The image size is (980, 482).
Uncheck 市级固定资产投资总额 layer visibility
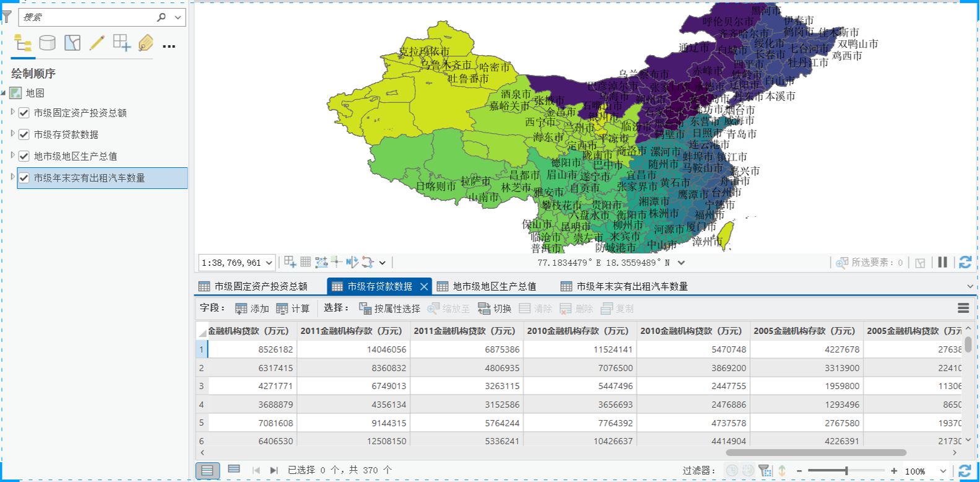[x=24, y=113]
